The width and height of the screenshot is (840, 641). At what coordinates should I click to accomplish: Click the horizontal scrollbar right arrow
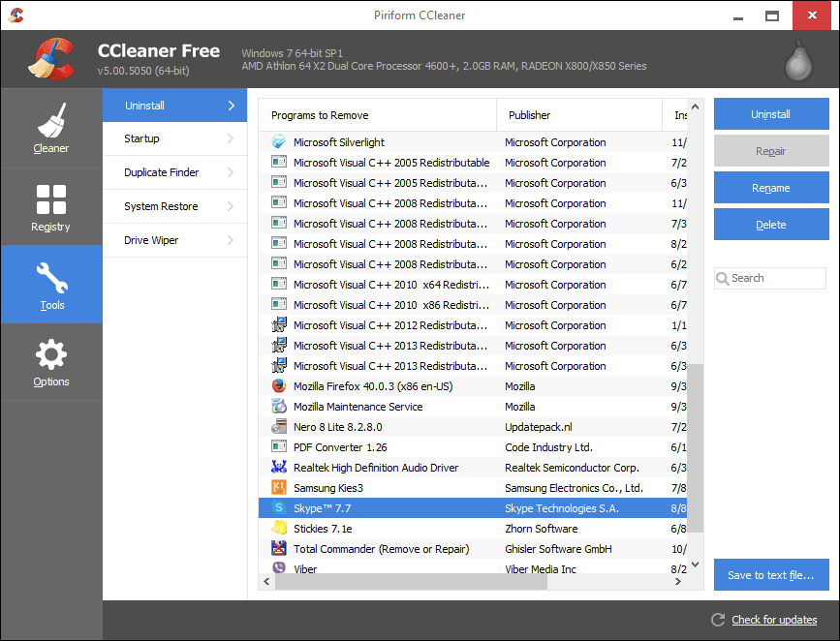pos(677,582)
